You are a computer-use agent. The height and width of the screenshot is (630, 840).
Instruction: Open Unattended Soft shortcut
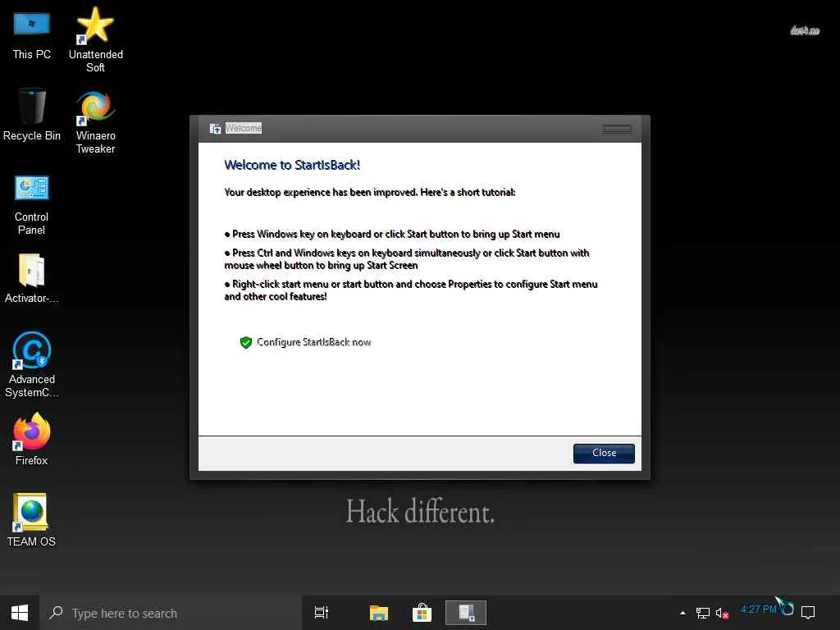coord(95,39)
